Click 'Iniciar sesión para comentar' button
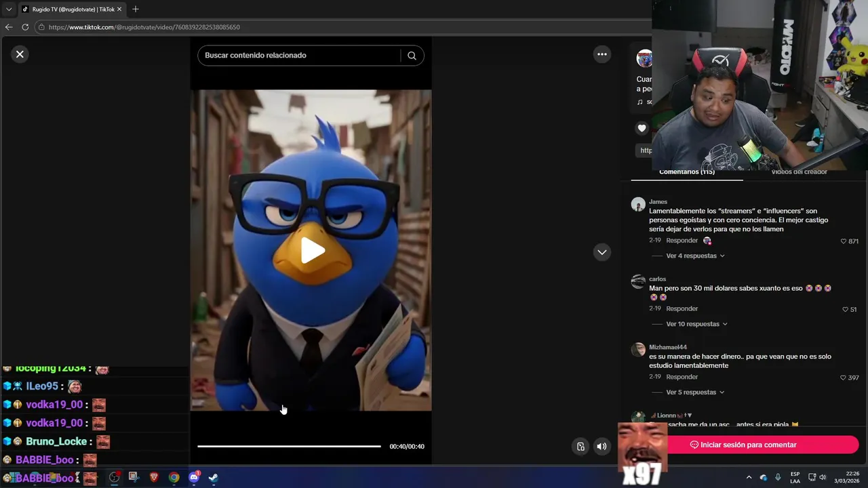The height and width of the screenshot is (488, 868). [743, 445]
